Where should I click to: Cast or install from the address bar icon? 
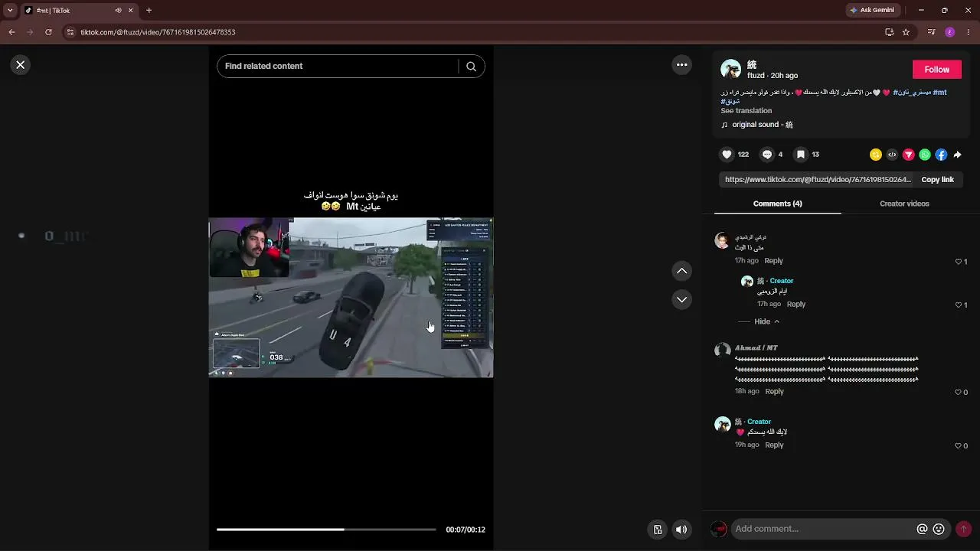pyautogui.click(x=889, y=32)
